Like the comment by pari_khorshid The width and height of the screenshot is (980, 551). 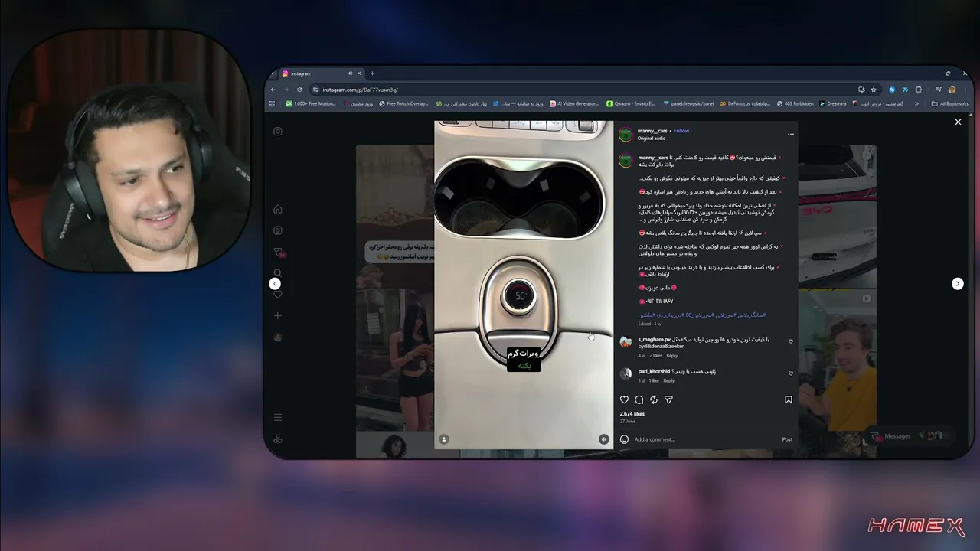pos(791,373)
